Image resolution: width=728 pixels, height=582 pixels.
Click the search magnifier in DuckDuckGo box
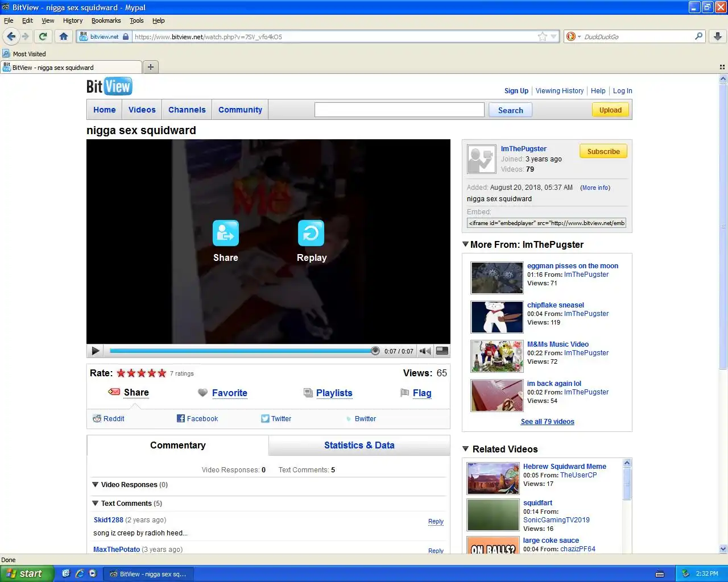pyautogui.click(x=698, y=36)
